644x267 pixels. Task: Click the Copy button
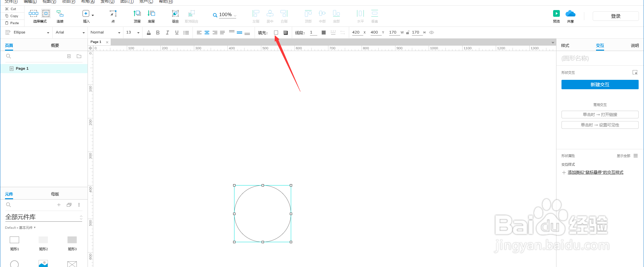tap(12, 16)
